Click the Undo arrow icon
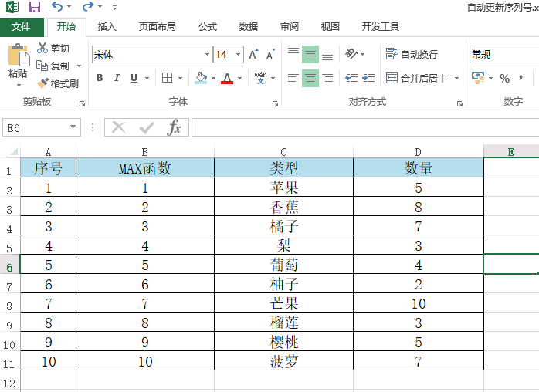Image resolution: width=539 pixels, height=392 pixels. 56,6
